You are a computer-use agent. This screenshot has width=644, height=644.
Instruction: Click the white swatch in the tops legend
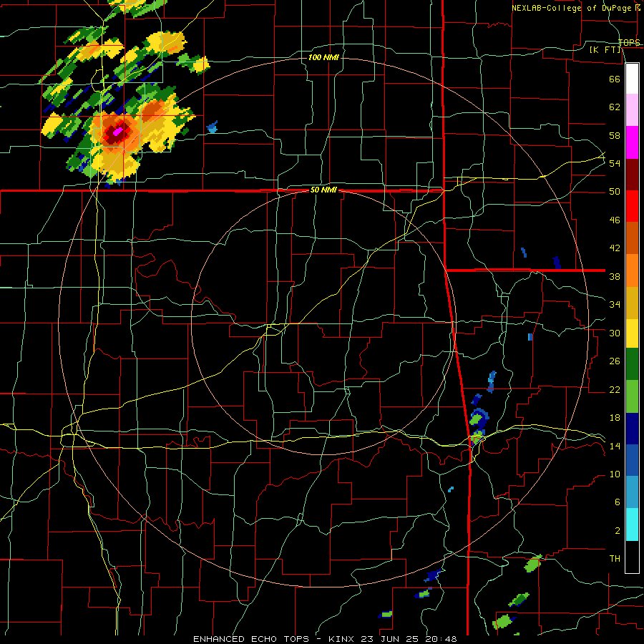(632, 79)
